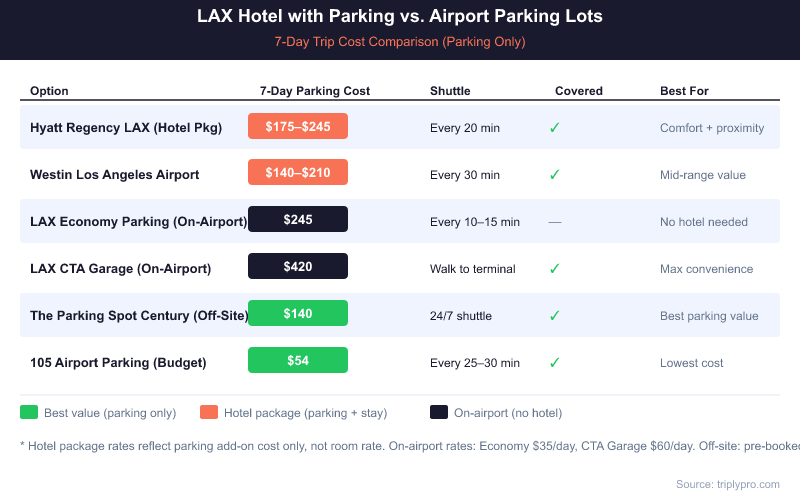Image resolution: width=800 pixels, height=500 pixels.
Task: Open the triplypro.com source link
Action: [x=727, y=484]
